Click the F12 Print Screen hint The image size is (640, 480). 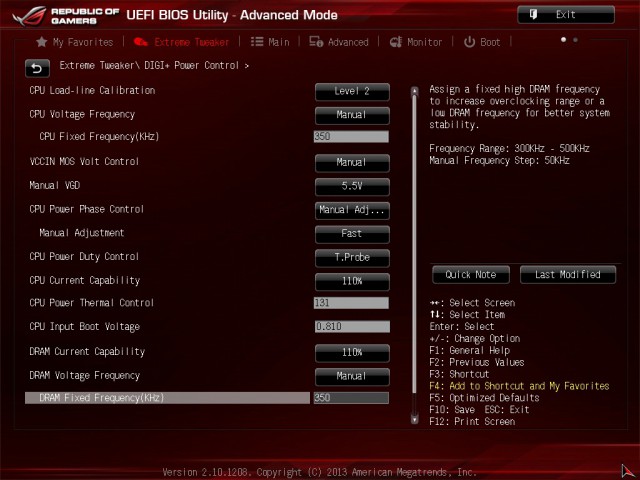(472, 422)
